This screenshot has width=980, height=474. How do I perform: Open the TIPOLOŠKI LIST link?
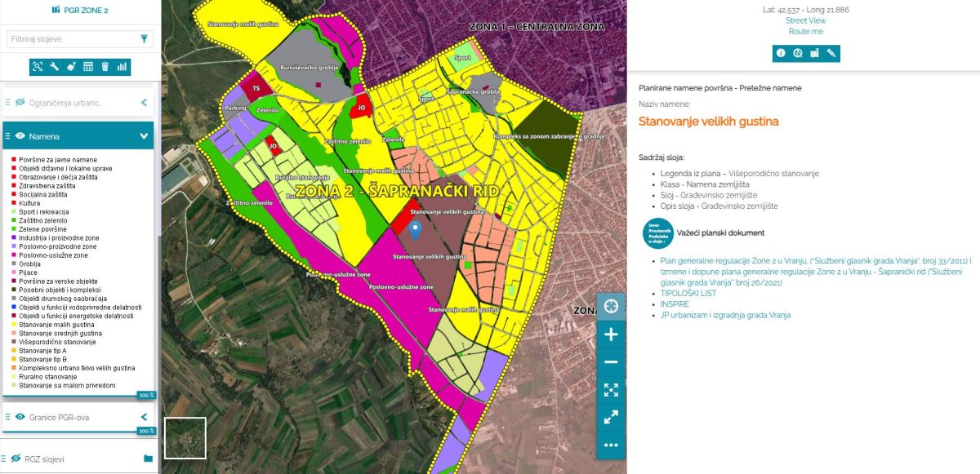tap(688, 292)
